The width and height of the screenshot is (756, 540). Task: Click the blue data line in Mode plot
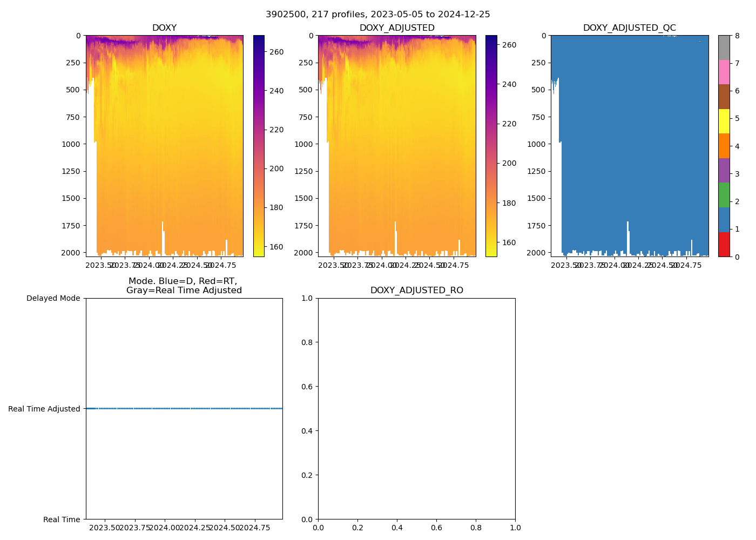pyautogui.click(x=184, y=409)
